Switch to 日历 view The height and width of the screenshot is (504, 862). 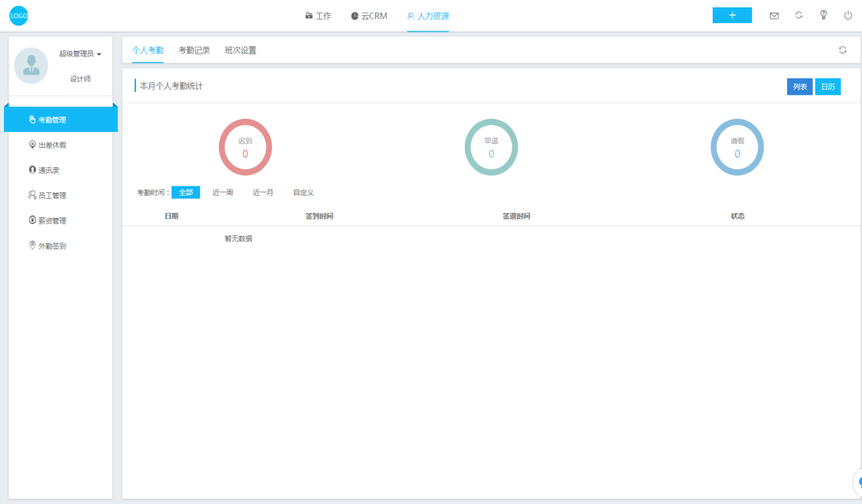click(x=828, y=87)
